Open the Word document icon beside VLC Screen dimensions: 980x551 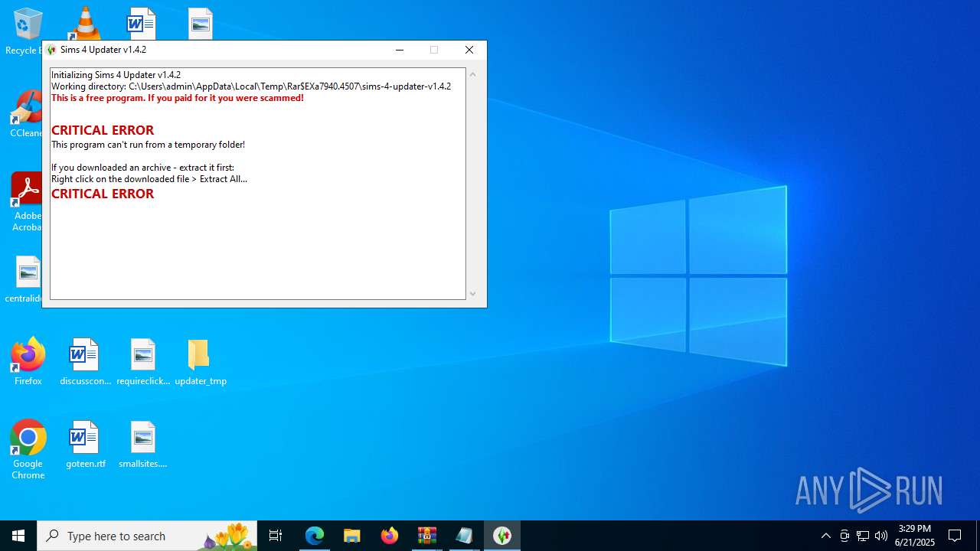click(x=142, y=23)
